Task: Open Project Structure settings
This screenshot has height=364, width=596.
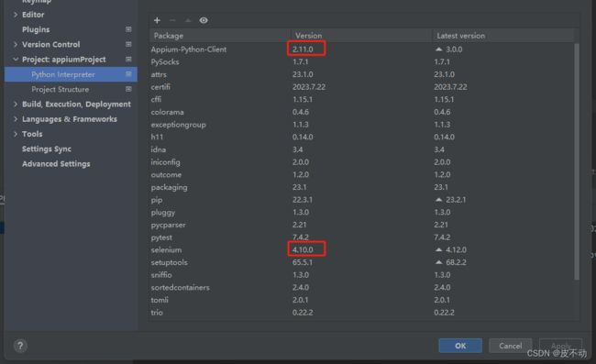Action: point(60,89)
